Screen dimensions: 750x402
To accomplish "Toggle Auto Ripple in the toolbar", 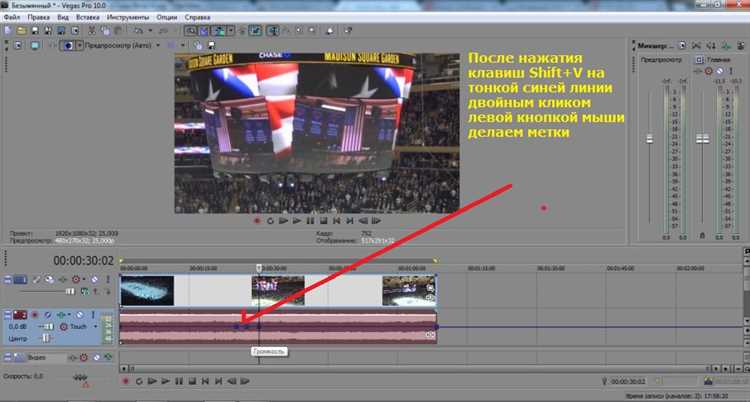I will tap(218, 31).
